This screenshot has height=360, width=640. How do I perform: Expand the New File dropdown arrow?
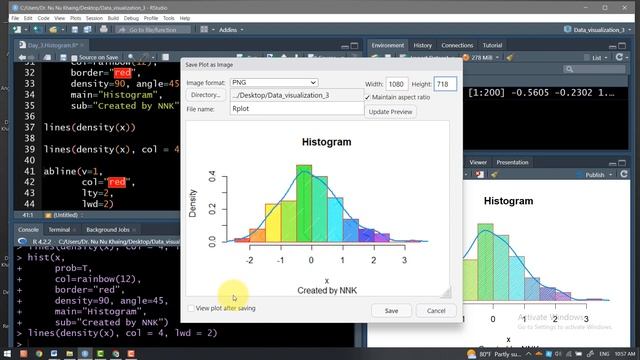25,30
